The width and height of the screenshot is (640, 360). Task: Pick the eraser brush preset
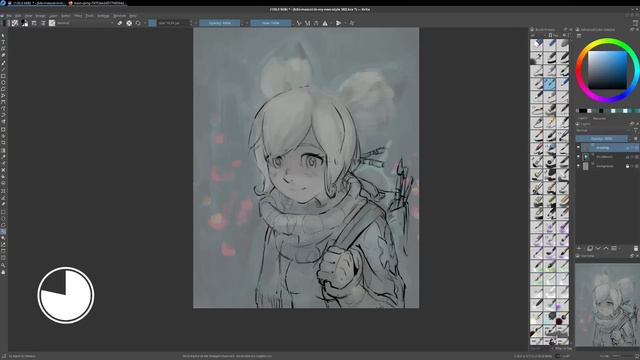(x=537, y=44)
